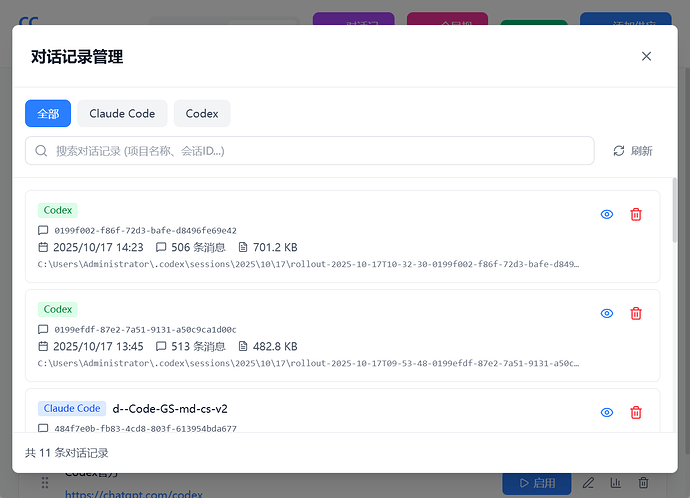The width and height of the screenshot is (690, 498).
Task: Select the 全部 filter tab
Action: tap(48, 114)
